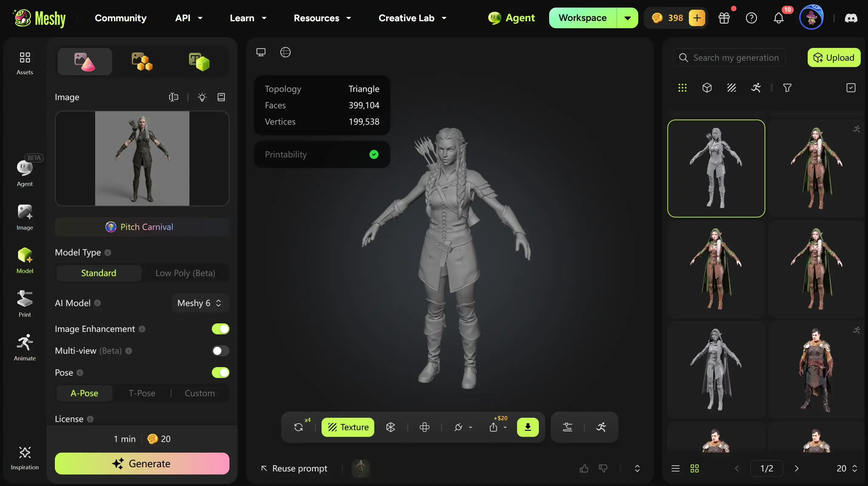Click the Generate button
Image resolution: width=868 pixels, height=486 pixels.
[x=142, y=464]
